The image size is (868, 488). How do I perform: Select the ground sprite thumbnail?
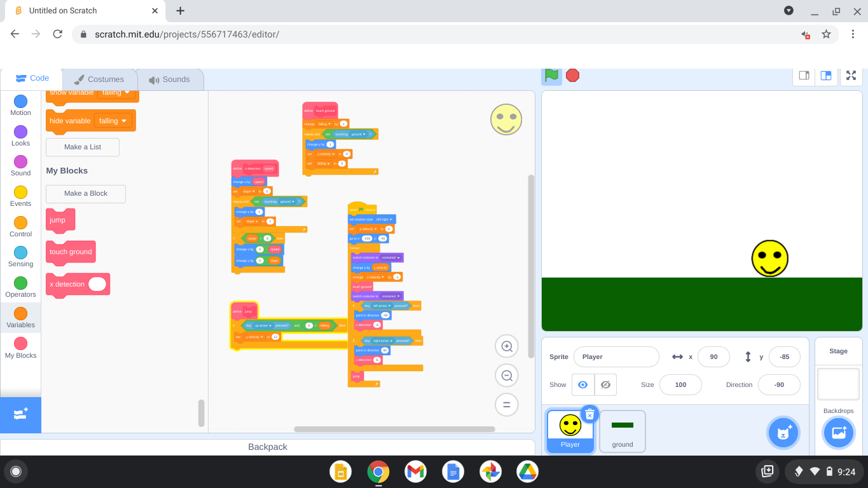pos(622,431)
